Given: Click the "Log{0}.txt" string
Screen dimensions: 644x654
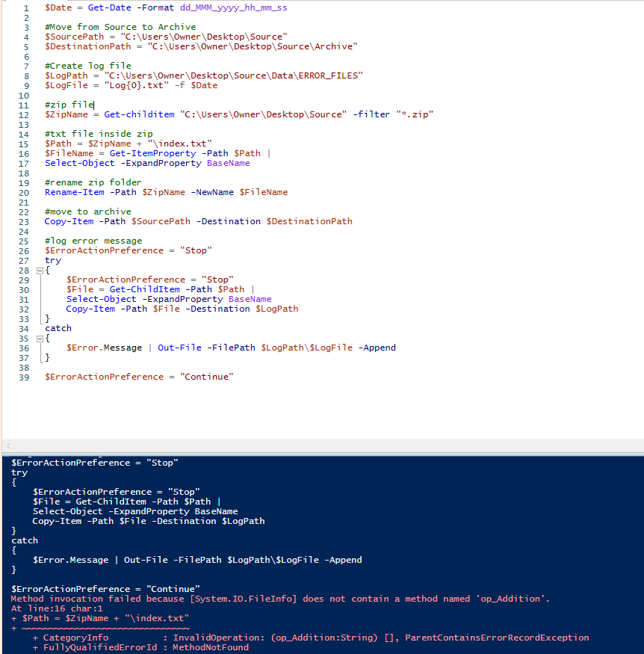Looking at the screenshot, I should tap(136, 85).
